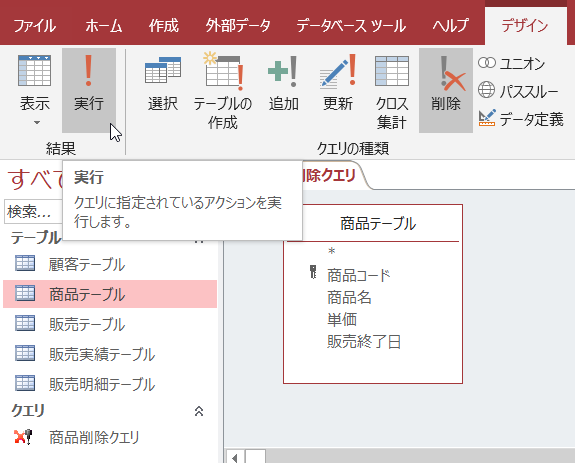
Task: Switch to 外部データ tab
Action: click(x=238, y=26)
